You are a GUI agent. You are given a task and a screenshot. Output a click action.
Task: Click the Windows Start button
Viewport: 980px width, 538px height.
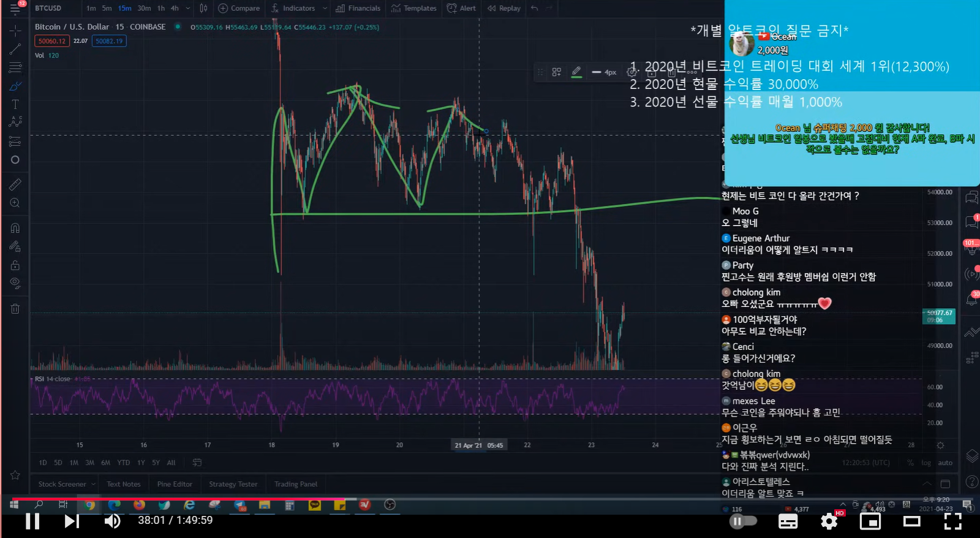pyautogui.click(x=13, y=504)
